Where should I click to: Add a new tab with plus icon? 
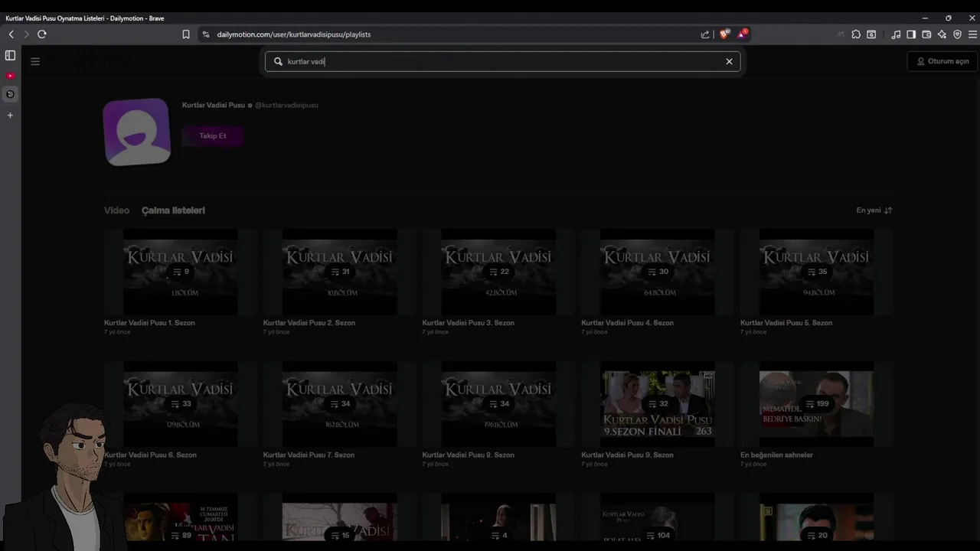[10, 116]
